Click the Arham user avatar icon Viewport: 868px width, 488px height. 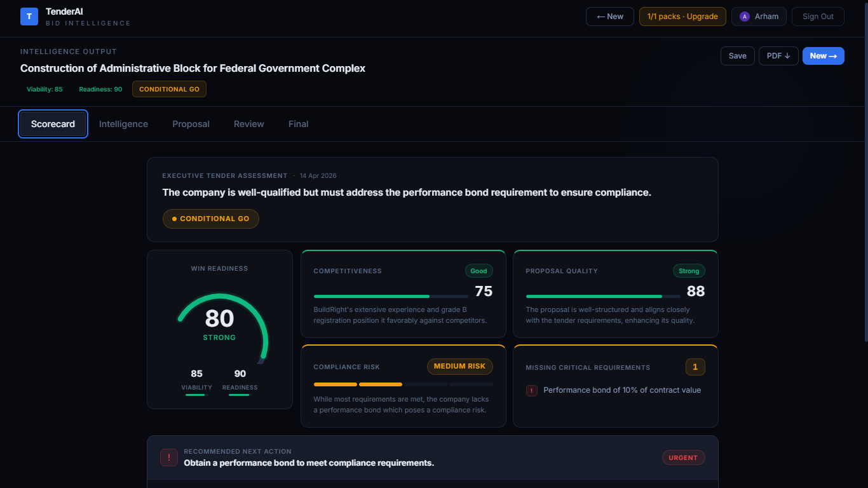(x=745, y=17)
